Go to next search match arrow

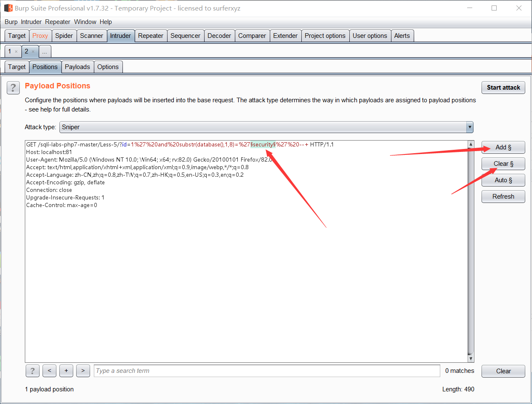click(x=83, y=371)
